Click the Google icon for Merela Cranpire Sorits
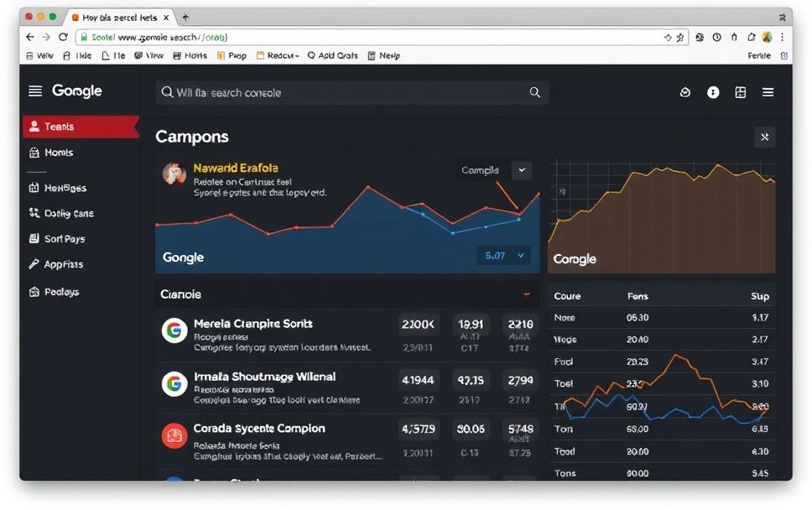The width and height of the screenshot is (812, 510). 174,331
